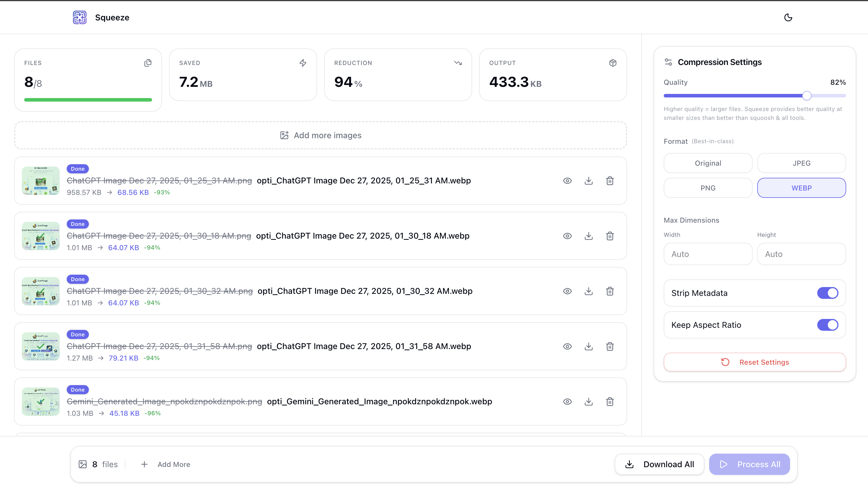This screenshot has width=868, height=492.
Task: Click the lightning icon on the Saved card
Action: pos(303,63)
